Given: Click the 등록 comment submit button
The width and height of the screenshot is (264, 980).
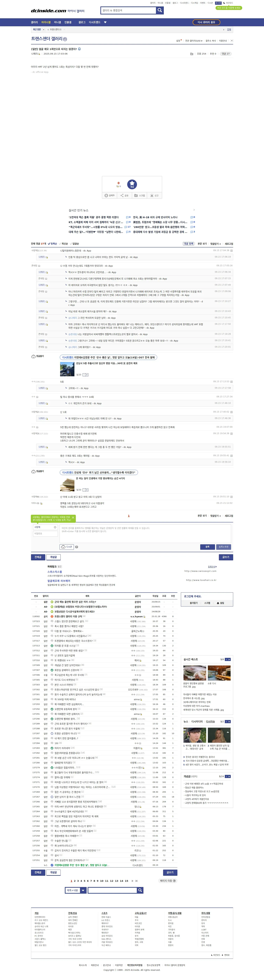Looking at the screenshot, I should click(x=208, y=547).
